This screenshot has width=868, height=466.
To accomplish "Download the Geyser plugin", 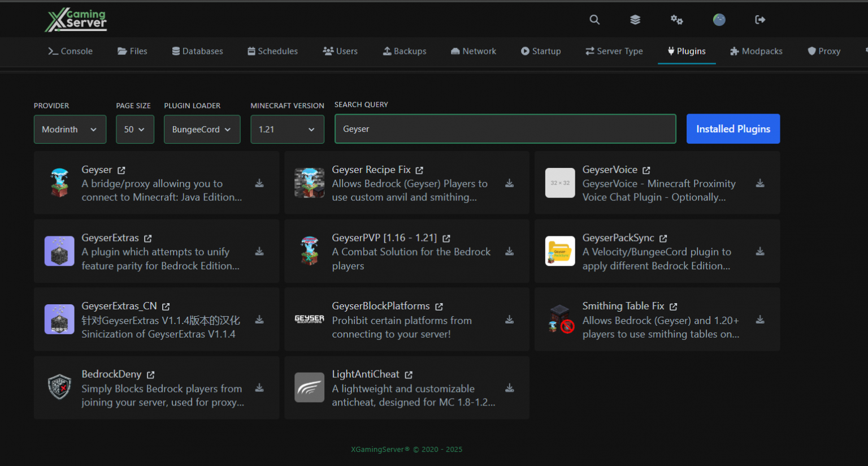I will tap(259, 183).
